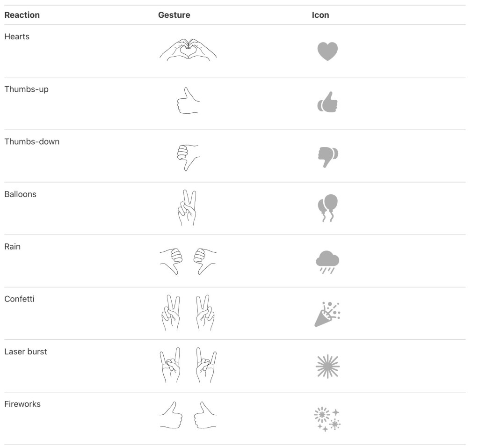Click the thumbs-down icon
The height and width of the screenshot is (448, 479).
tap(327, 156)
